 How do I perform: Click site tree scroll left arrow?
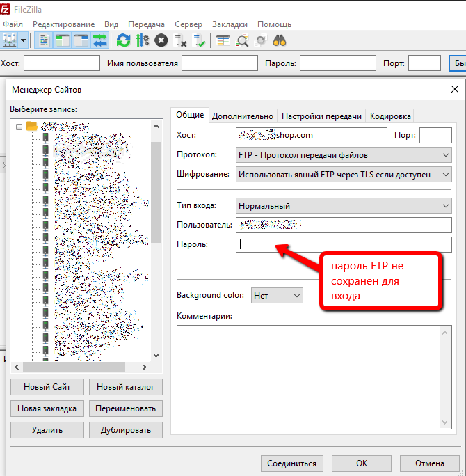[17, 367]
